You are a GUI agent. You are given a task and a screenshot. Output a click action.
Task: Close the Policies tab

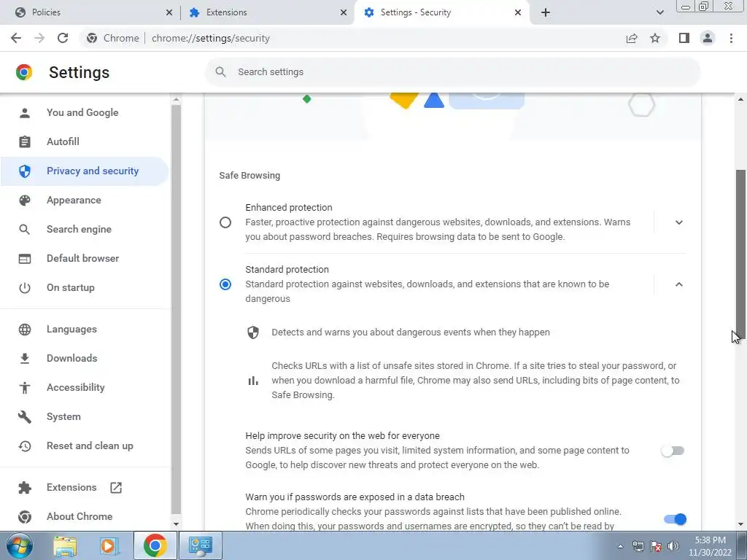coord(169,12)
